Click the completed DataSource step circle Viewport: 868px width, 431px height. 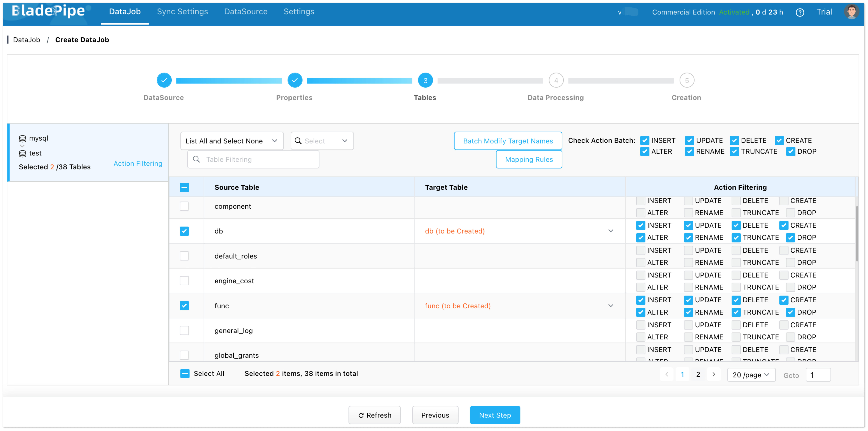[164, 80]
